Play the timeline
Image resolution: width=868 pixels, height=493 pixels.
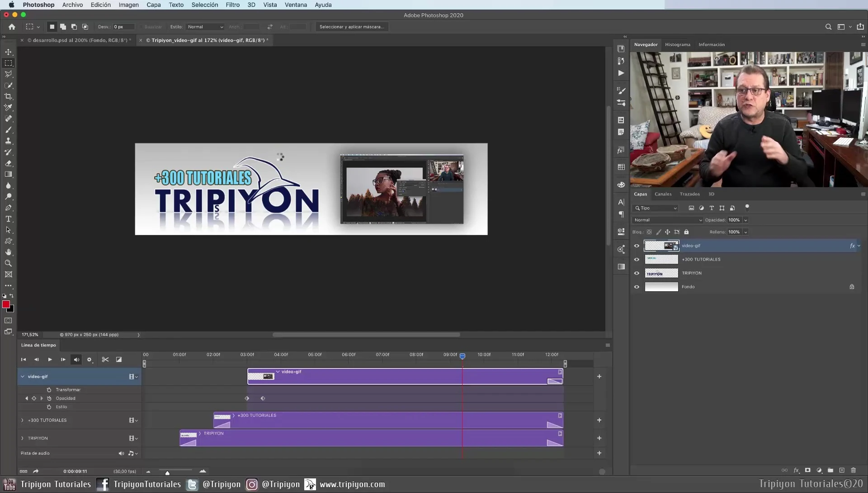50,360
